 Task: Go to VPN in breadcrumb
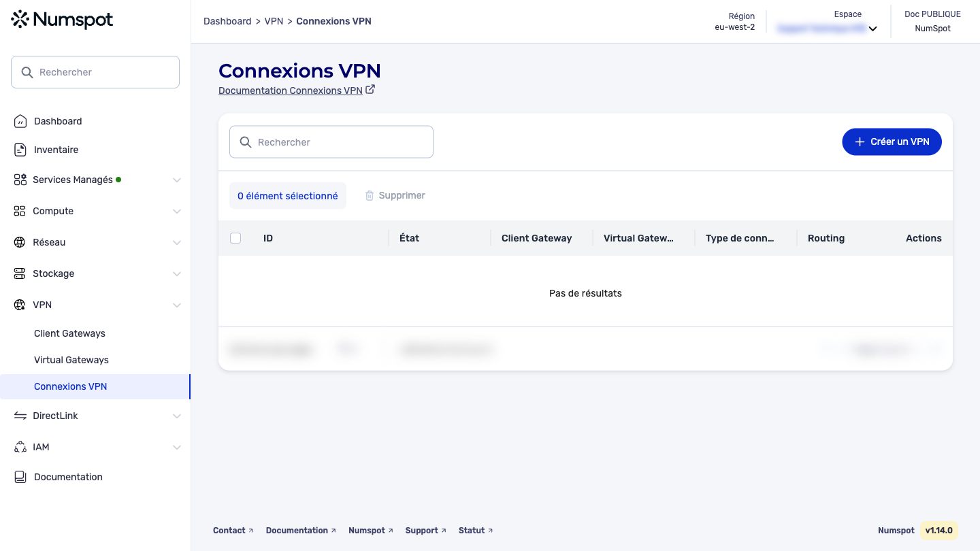coord(274,21)
